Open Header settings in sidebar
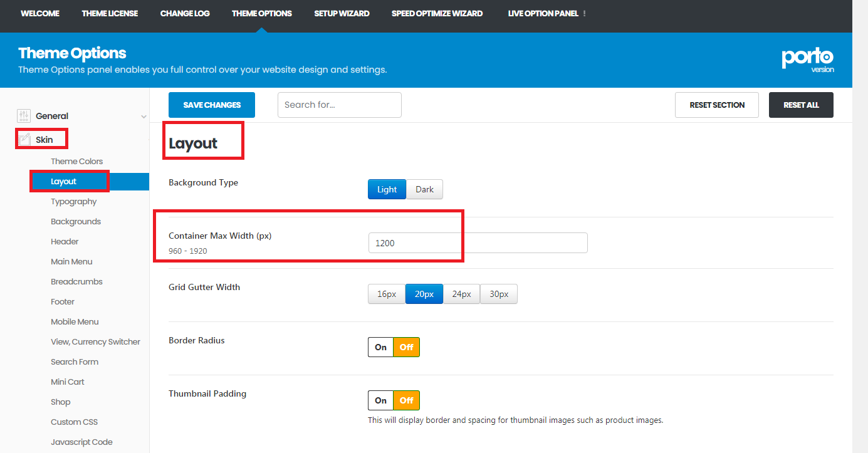 (65, 241)
